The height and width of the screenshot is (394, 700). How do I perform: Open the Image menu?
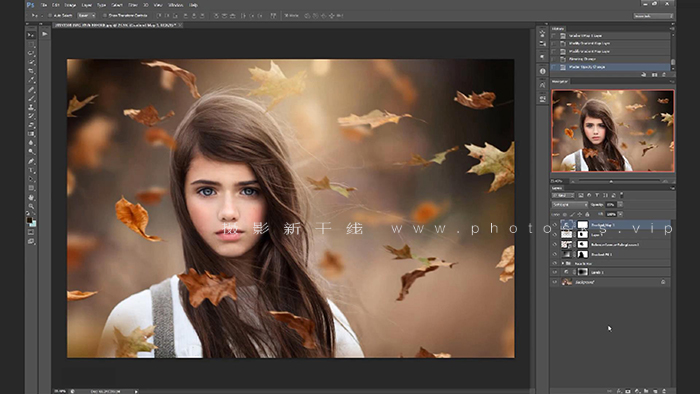coord(70,5)
